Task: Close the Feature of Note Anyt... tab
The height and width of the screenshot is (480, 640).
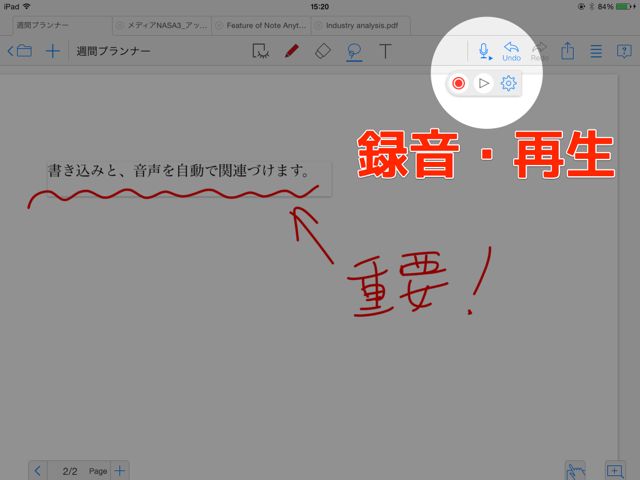Action: tap(219, 26)
